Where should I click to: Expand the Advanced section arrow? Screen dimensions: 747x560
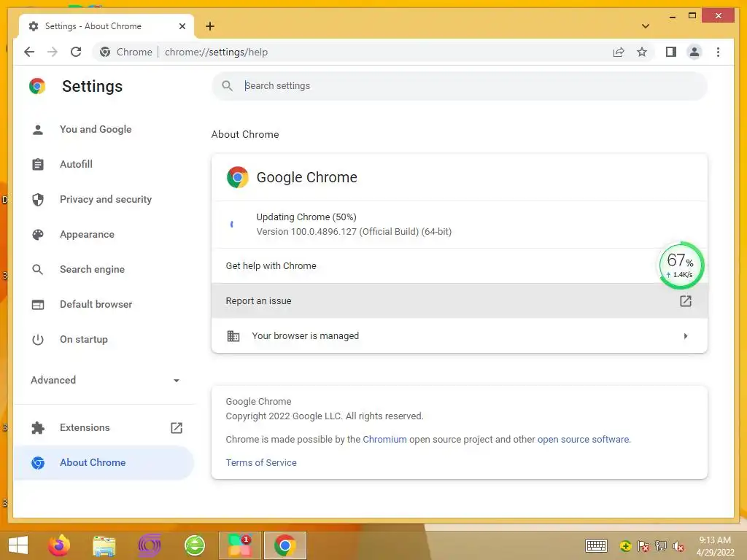pos(177,381)
